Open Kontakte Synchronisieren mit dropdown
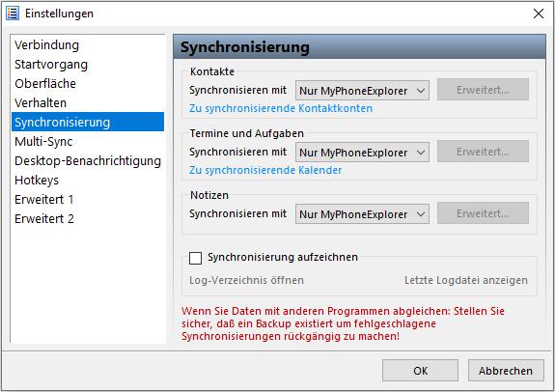 tap(362, 91)
